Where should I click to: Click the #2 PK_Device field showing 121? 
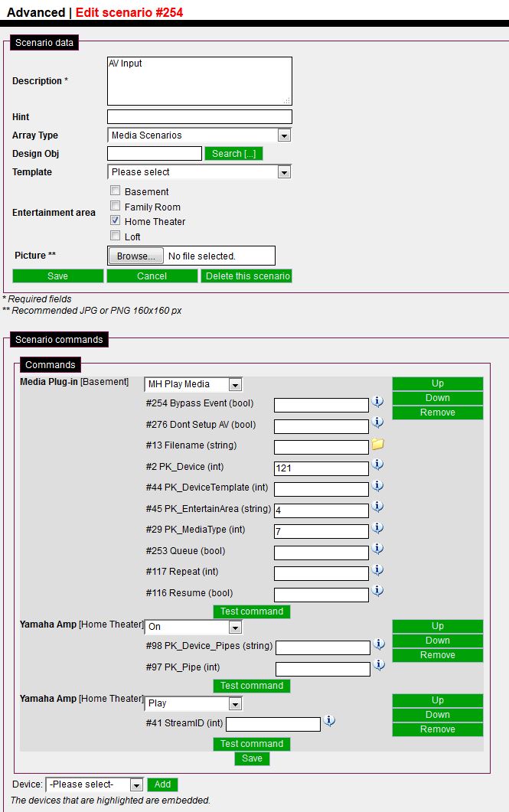pos(321,468)
